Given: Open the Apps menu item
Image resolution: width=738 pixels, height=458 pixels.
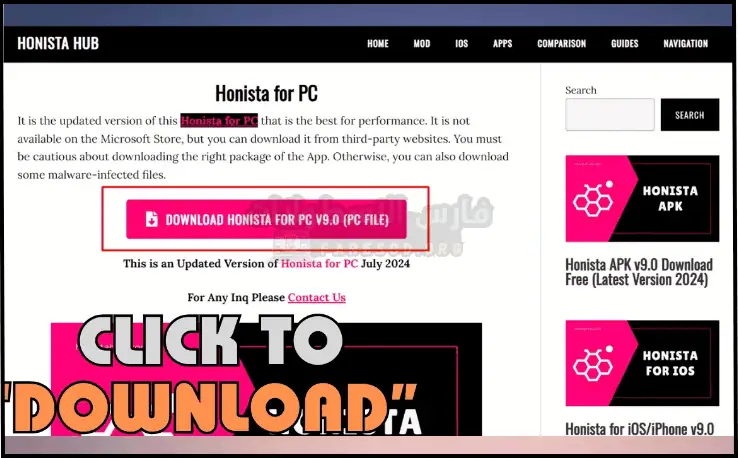Looking at the screenshot, I should (x=502, y=44).
